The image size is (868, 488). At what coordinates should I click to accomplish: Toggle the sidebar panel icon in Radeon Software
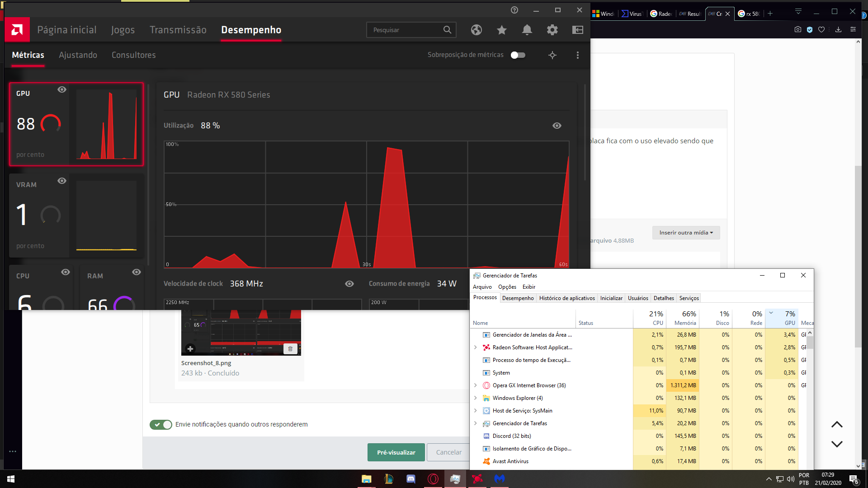pyautogui.click(x=577, y=30)
